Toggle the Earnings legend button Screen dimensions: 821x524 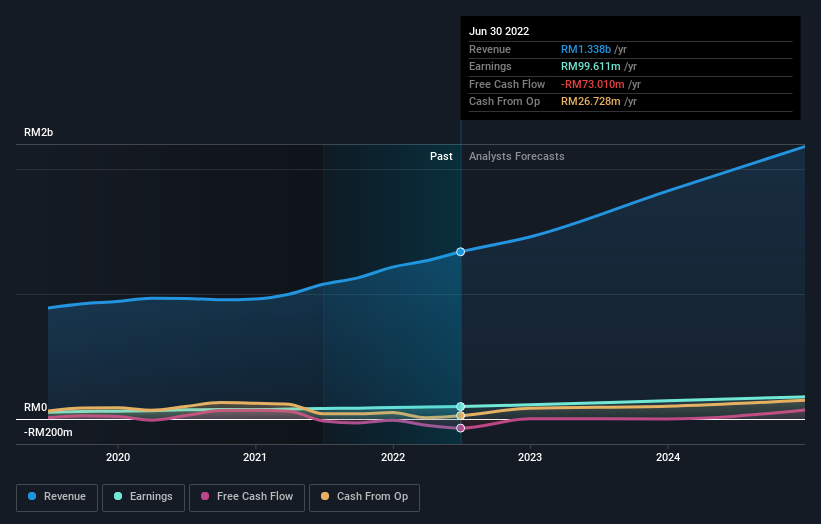point(143,497)
